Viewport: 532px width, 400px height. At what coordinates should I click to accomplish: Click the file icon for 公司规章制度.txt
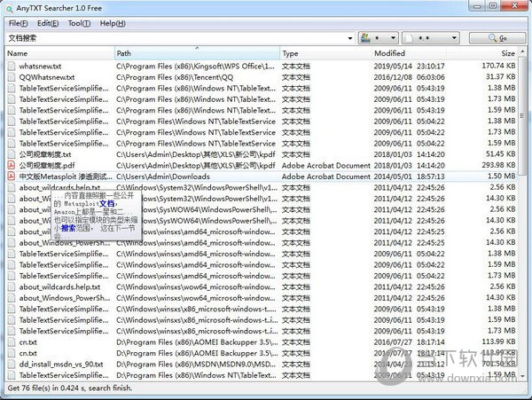point(12,154)
